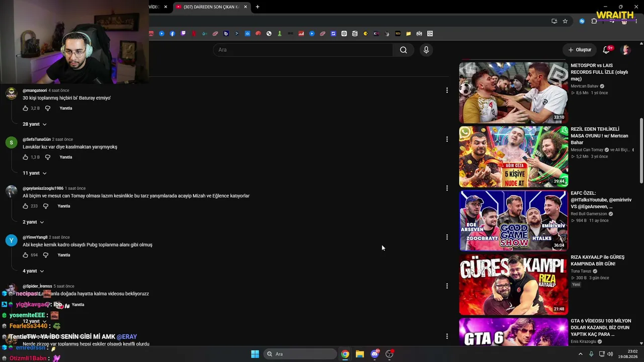This screenshot has width=644, height=362.
Task: Open the Good Game Show EAFC thumbnail
Action: click(513, 221)
